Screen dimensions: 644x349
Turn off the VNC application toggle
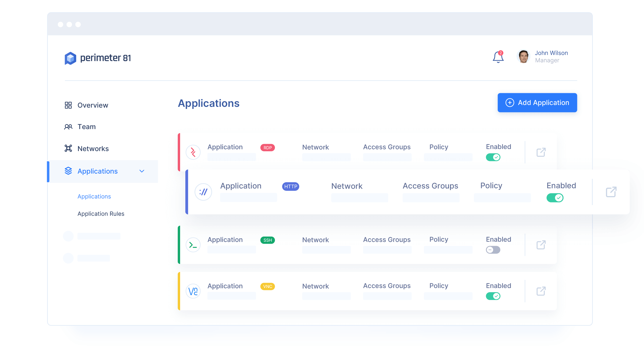(x=493, y=296)
